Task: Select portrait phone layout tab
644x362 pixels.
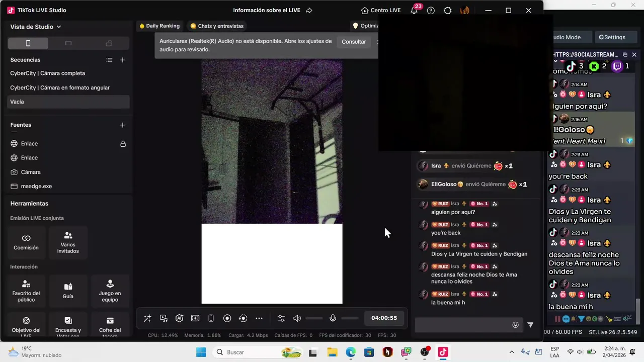Action: click(28, 43)
